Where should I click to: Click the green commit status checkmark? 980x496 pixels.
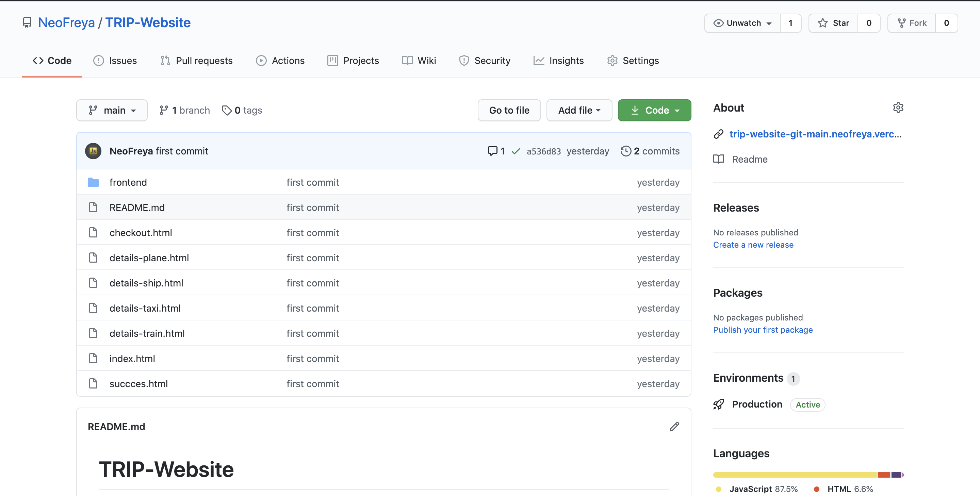tap(516, 151)
